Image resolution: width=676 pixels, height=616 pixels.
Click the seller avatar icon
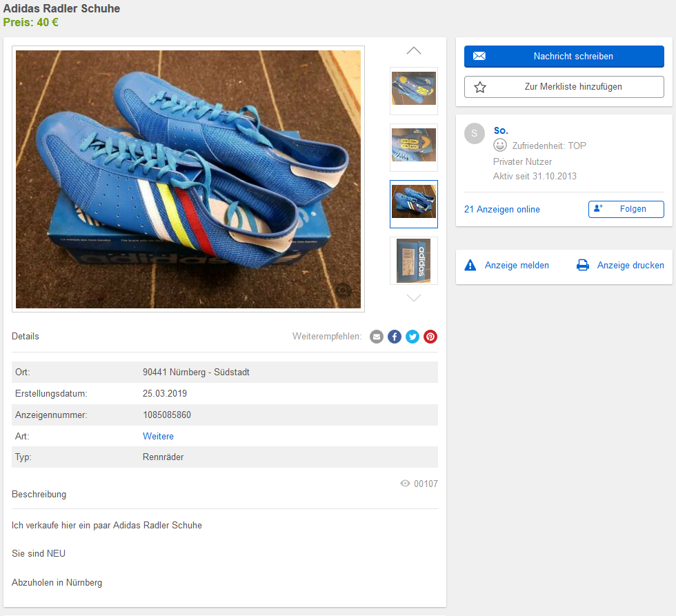click(x=475, y=134)
